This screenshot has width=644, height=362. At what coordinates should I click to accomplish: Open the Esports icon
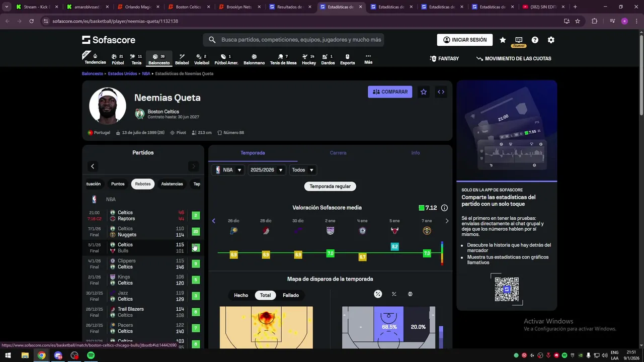point(348,59)
